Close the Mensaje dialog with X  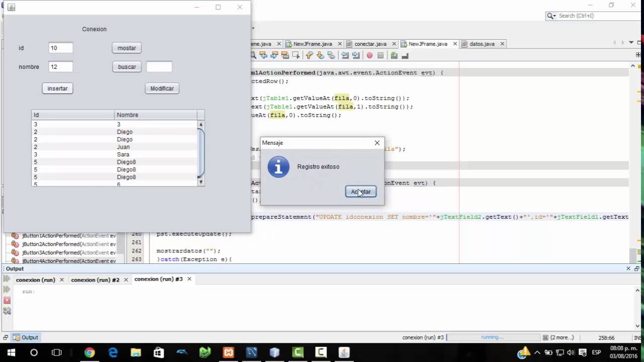377,143
